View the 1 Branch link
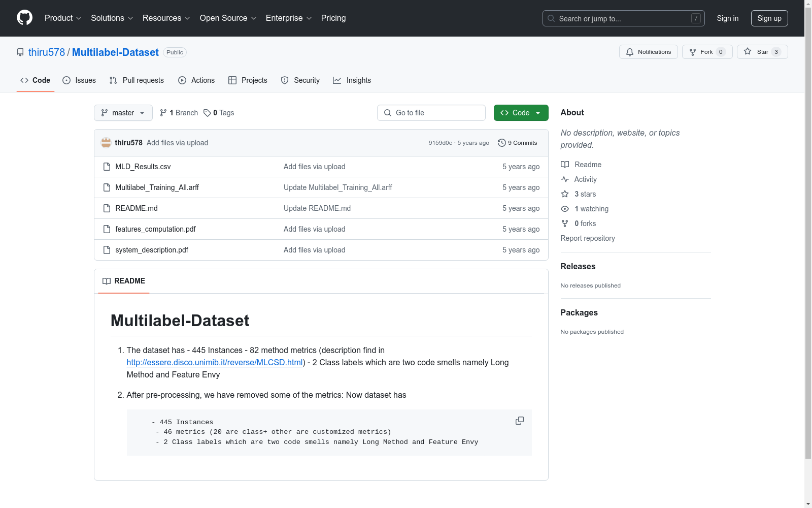The height and width of the screenshot is (508, 812). pyautogui.click(x=179, y=113)
